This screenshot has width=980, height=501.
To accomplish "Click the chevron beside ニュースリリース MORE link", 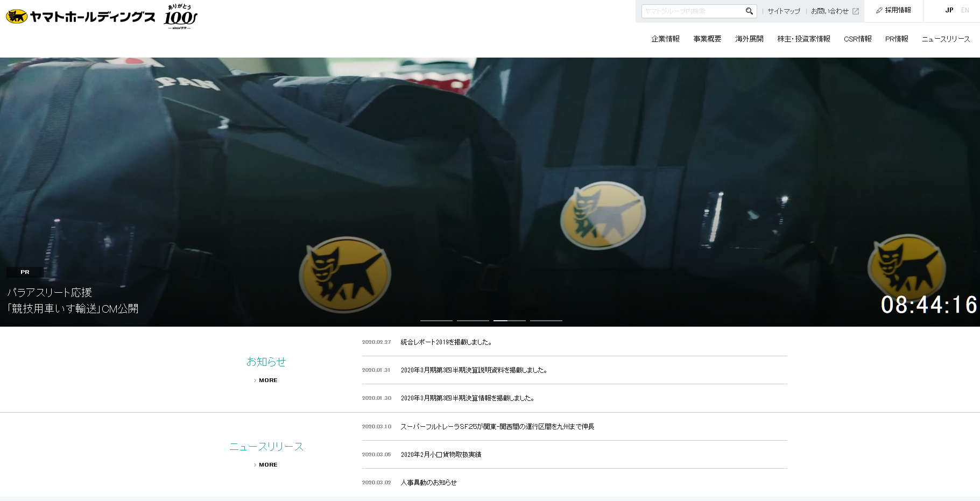I will [x=255, y=464].
